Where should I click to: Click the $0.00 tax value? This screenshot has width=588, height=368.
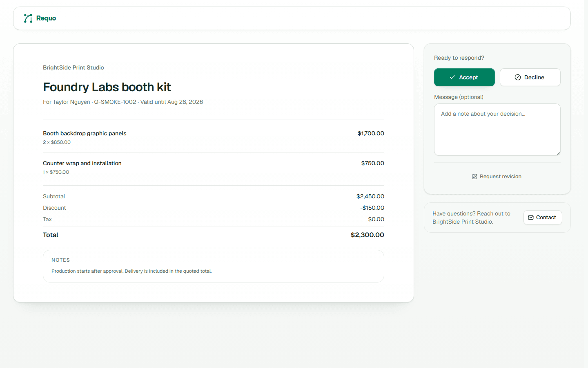376,219
